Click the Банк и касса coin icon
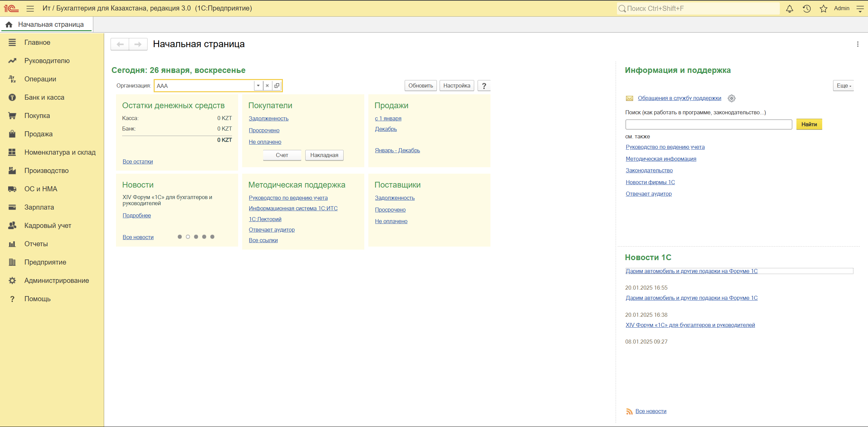The width and height of the screenshot is (868, 427). tap(12, 97)
